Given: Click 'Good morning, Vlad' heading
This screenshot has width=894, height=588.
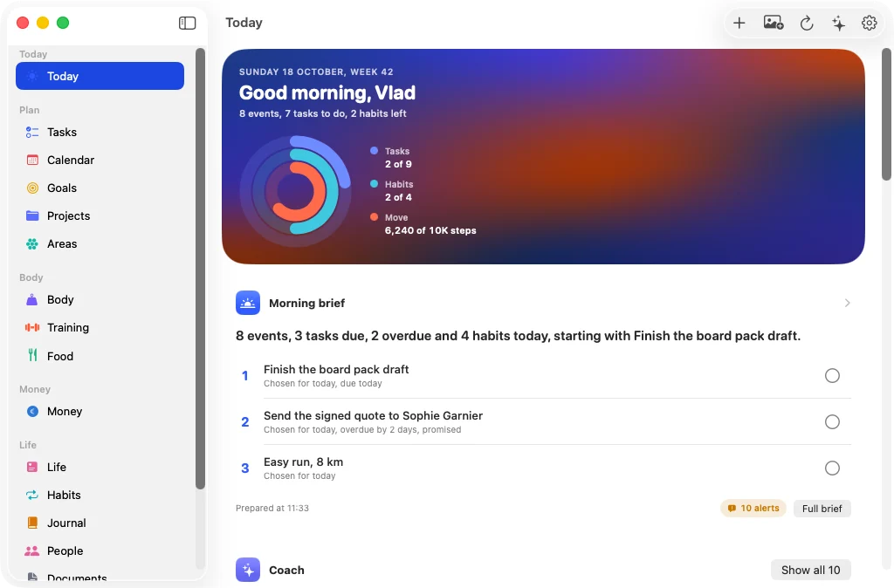Looking at the screenshot, I should 327,92.
